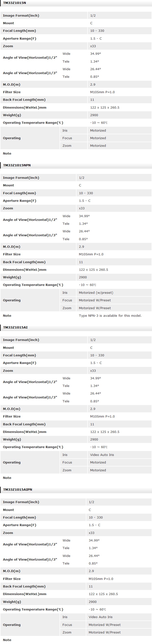152x644 pixels.
Task: Click the M.O.D(m) label under TM33Z1015AI
Action: point(12,409)
